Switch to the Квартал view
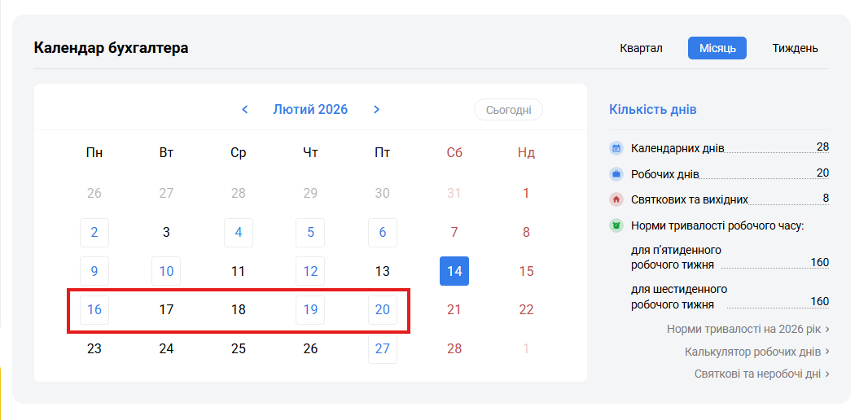868x420 pixels. click(x=641, y=48)
